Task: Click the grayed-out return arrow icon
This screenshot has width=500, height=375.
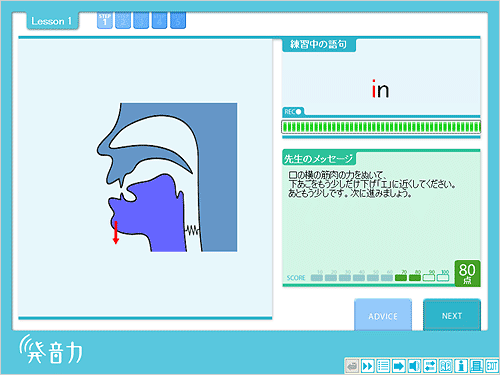Action: [x=352, y=366]
